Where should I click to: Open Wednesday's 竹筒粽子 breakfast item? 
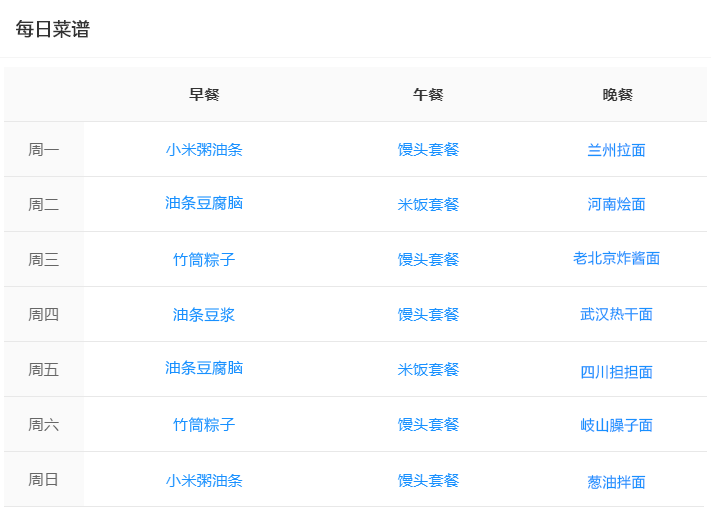[204, 260]
